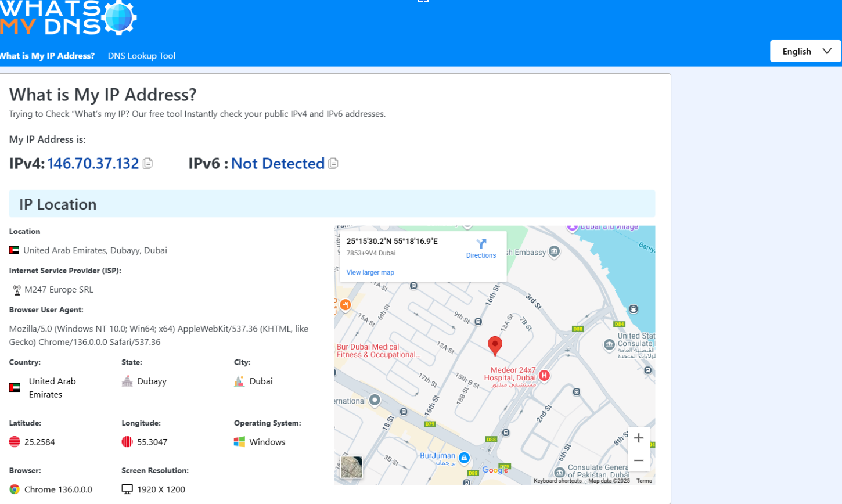Image resolution: width=842 pixels, height=504 pixels.
Task: Click the 146.70.37.132 IPv4 address link
Action: click(93, 164)
